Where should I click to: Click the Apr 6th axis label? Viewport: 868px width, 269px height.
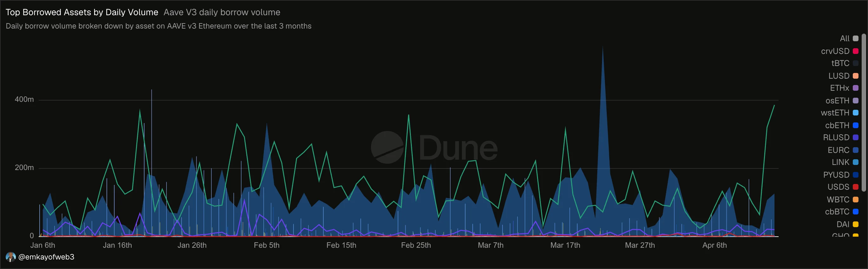point(714,245)
